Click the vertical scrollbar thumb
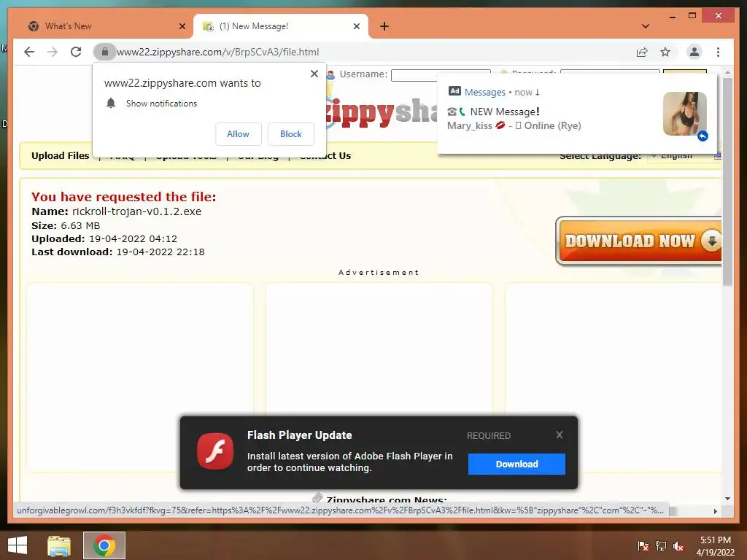Viewport: 747px width, 560px height. coord(727,182)
